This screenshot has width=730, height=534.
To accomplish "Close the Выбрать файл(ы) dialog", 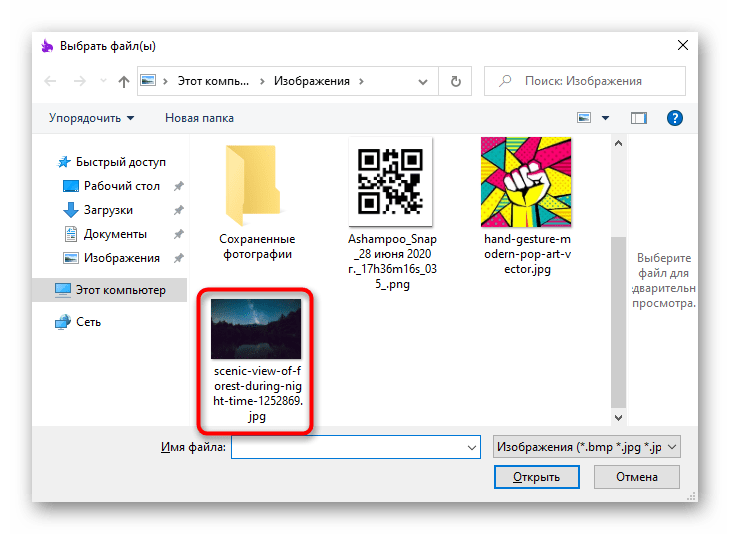I will coord(683,45).
